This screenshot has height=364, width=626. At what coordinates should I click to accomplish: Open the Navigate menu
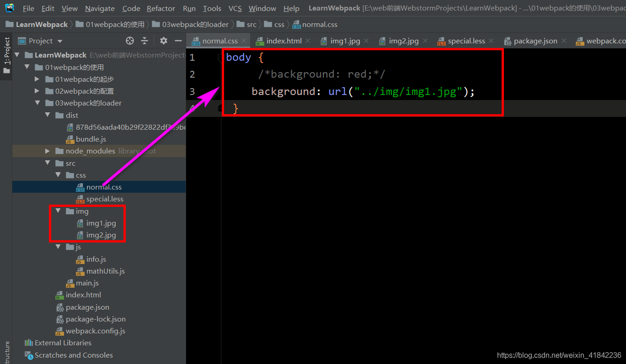coord(100,8)
